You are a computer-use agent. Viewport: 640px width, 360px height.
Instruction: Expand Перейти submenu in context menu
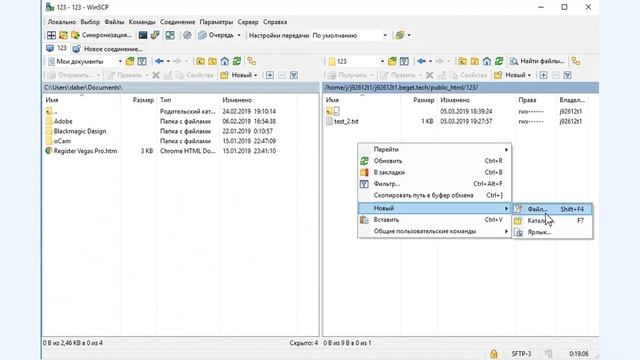pos(434,149)
